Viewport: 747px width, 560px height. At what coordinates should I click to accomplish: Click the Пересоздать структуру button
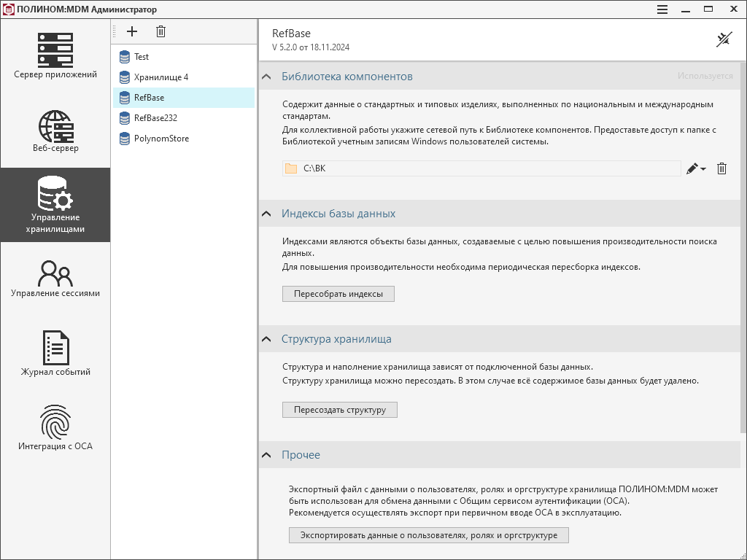pos(339,410)
